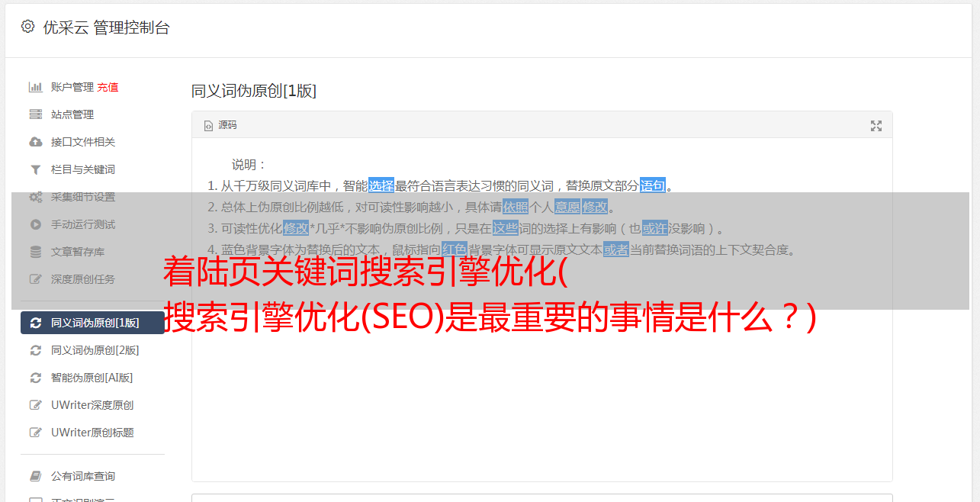This screenshot has width=980, height=502.
Task: Open the red 充值 recharge link
Action: [x=108, y=87]
